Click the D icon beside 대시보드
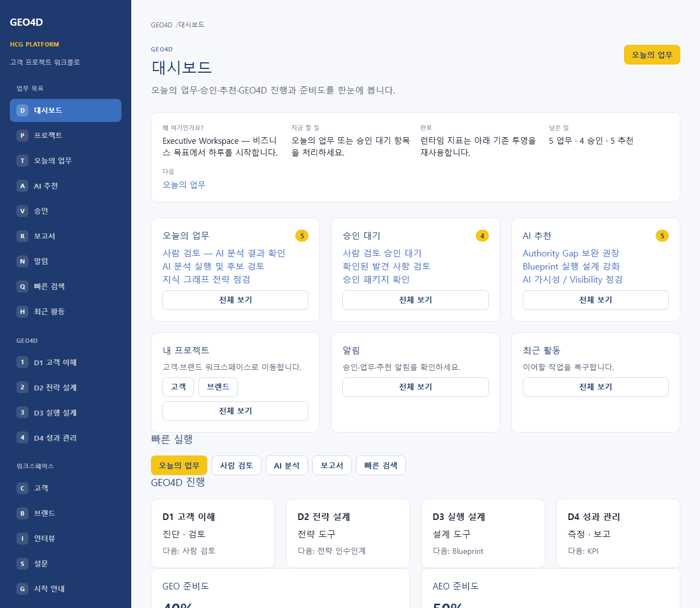Viewport: 700px width, 608px height. pyautogui.click(x=22, y=110)
